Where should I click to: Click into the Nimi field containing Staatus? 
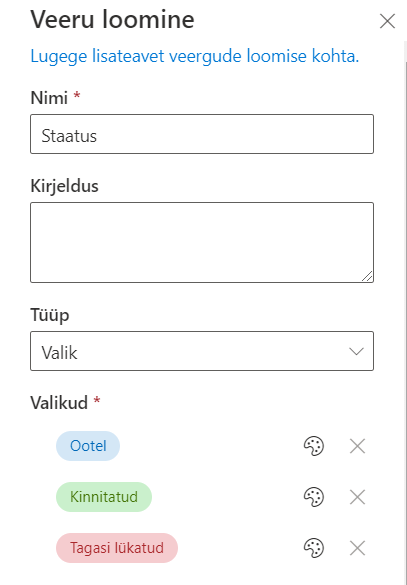click(202, 134)
